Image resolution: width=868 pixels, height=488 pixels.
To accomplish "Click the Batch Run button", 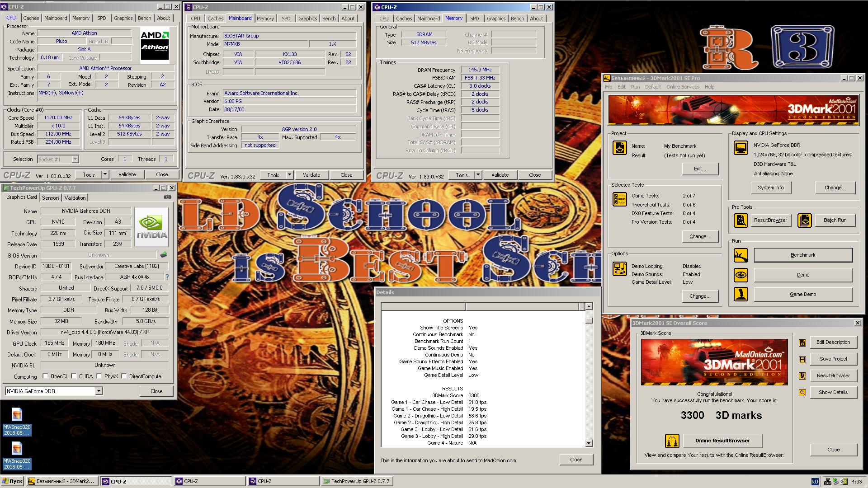I will tap(835, 220).
